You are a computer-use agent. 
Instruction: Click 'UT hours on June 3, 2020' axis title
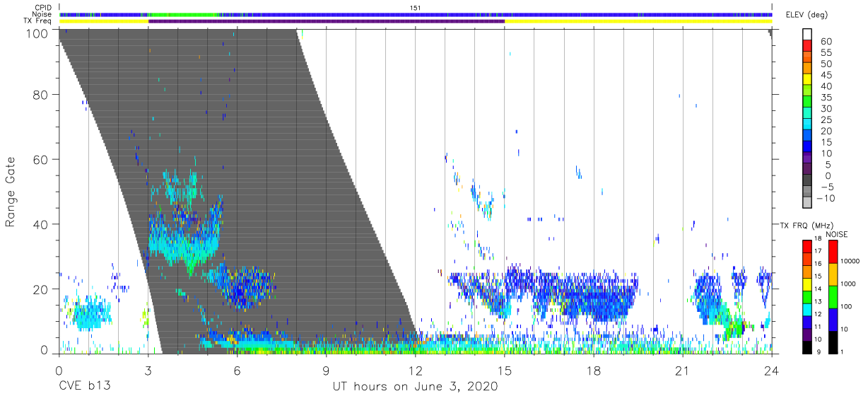(416, 387)
